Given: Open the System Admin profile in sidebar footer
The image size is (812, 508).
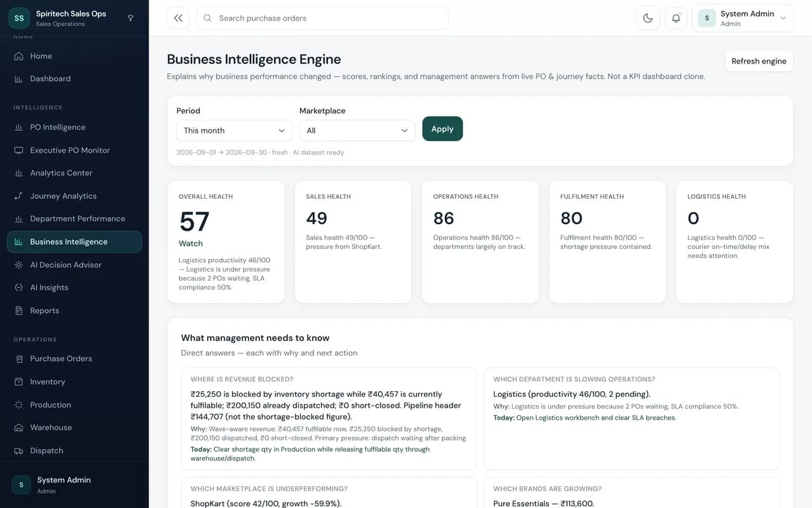Looking at the screenshot, I should [x=74, y=485].
